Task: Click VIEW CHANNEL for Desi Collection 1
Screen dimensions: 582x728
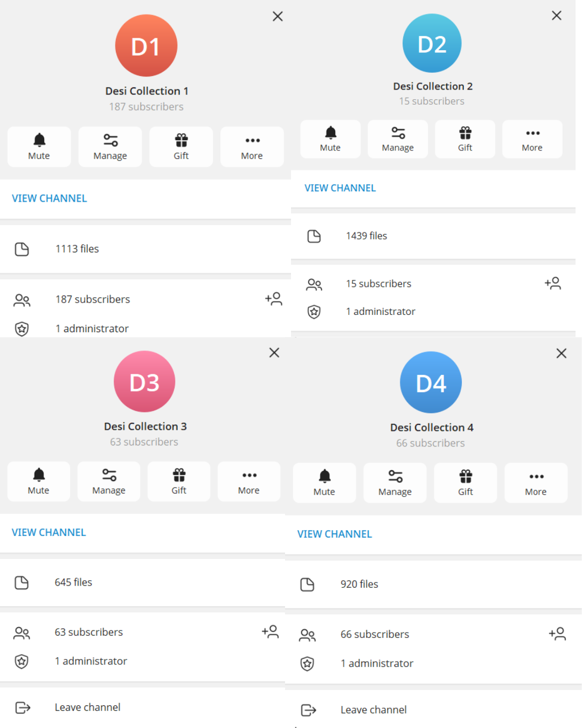Action: [50, 198]
